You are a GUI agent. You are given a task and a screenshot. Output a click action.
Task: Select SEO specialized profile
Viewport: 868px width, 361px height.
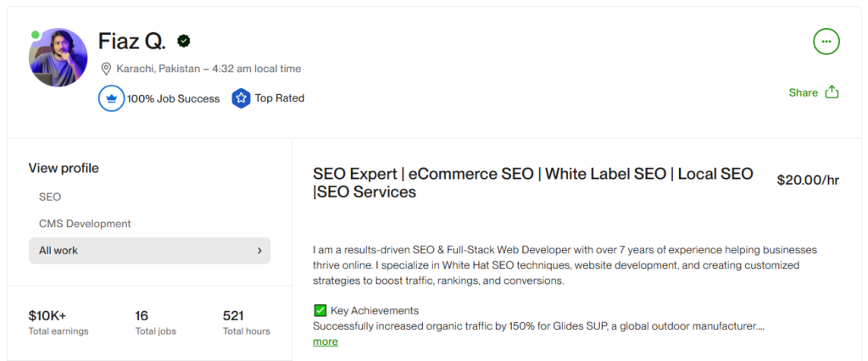pyautogui.click(x=50, y=197)
